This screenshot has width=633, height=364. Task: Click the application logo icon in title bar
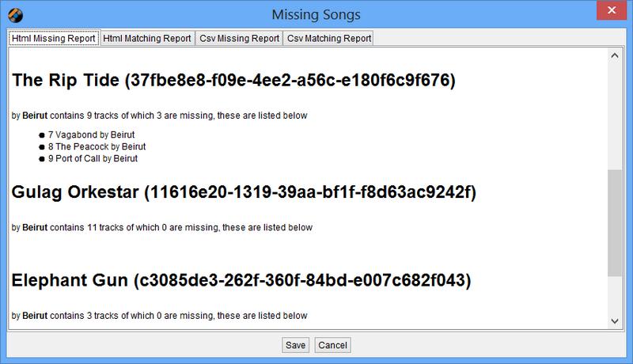(x=15, y=15)
